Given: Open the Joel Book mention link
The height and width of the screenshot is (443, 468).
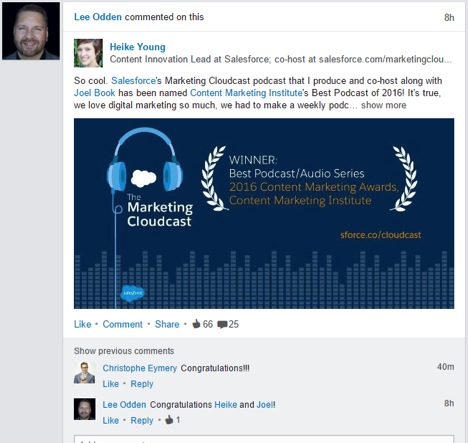Looking at the screenshot, I should 94,93.
